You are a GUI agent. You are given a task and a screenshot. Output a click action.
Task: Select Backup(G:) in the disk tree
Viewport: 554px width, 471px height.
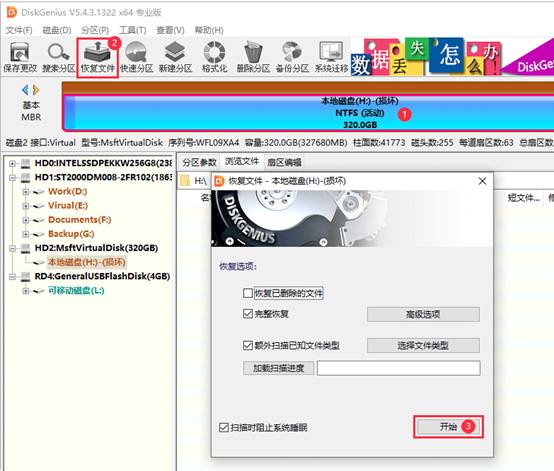pyautogui.click(x=71, y=234)
